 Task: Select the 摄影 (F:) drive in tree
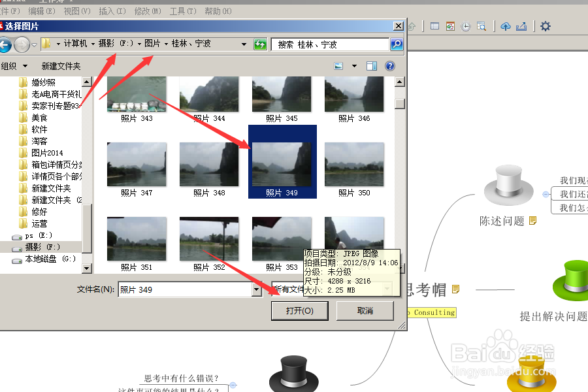[37, 247]
